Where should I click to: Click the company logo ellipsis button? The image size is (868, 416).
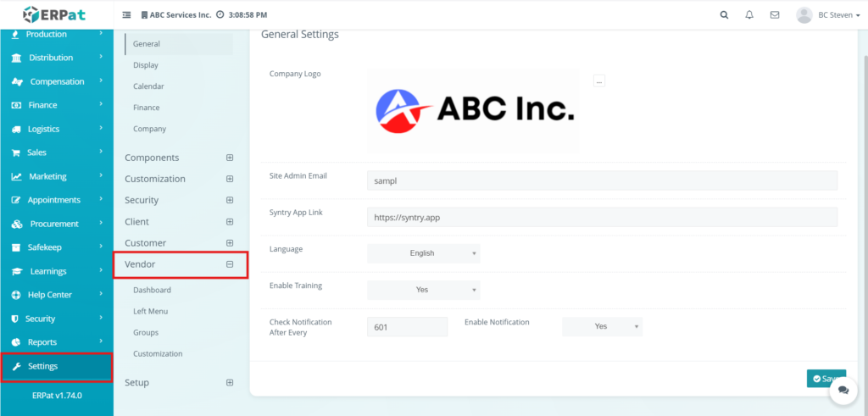599,81
